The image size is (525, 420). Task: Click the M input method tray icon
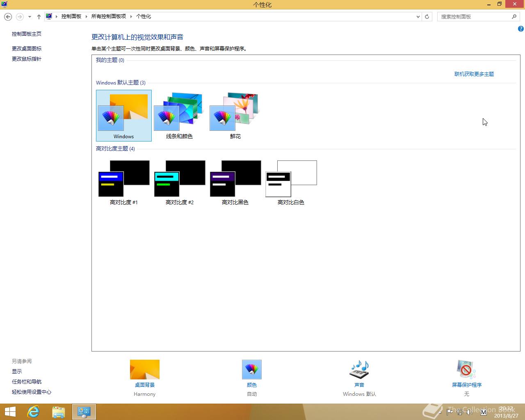coord(483,411)
